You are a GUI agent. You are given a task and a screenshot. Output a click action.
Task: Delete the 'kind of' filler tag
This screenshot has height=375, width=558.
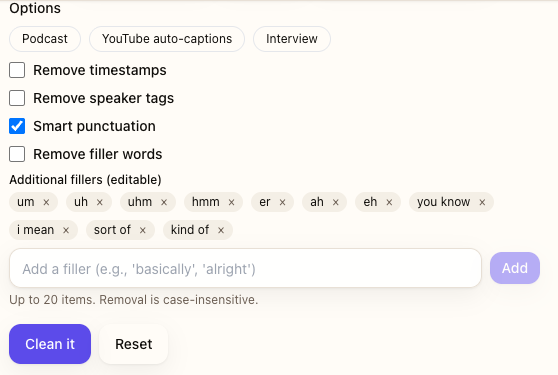click(x=221, y=230)
